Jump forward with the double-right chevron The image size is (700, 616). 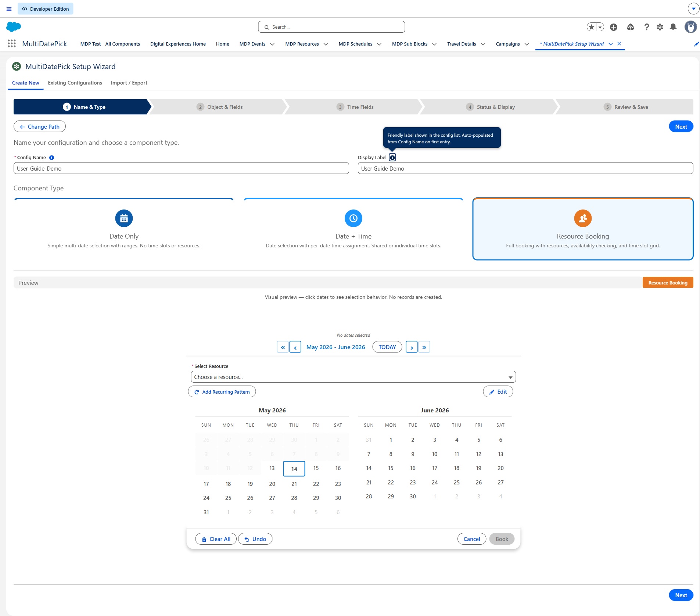[x=424, y=347]
